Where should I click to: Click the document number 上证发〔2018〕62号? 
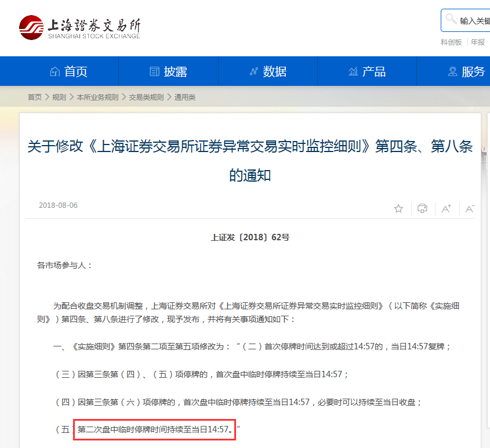(250, 237)
